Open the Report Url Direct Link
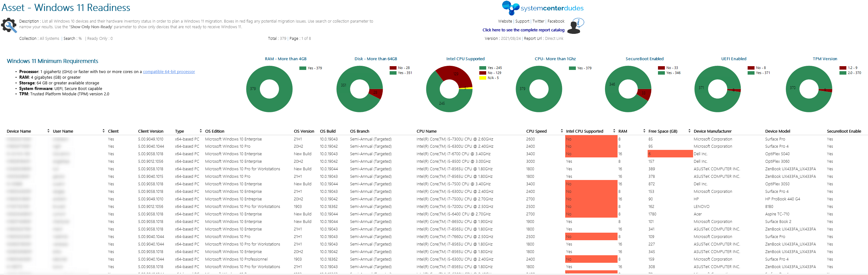 (x=554, y=39)
